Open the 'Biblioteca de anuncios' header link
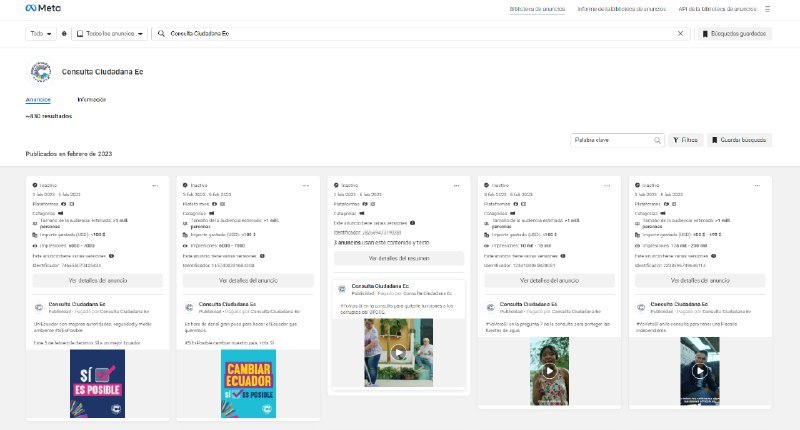 point(537,9)
